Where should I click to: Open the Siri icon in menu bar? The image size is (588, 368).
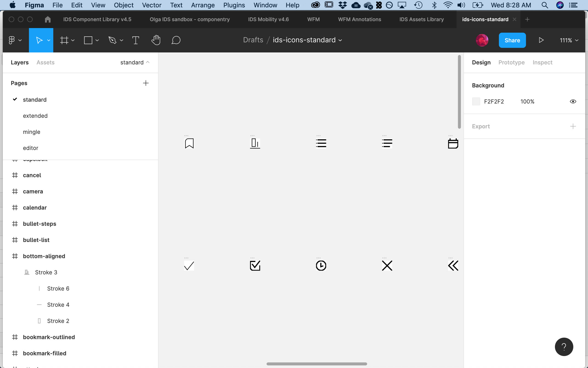tap(560, 5)
